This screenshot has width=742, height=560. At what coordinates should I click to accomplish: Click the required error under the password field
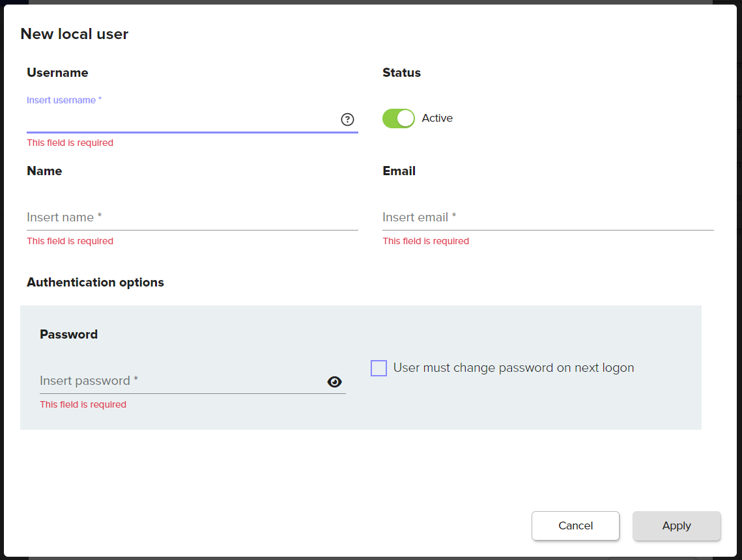coord(83,405)
